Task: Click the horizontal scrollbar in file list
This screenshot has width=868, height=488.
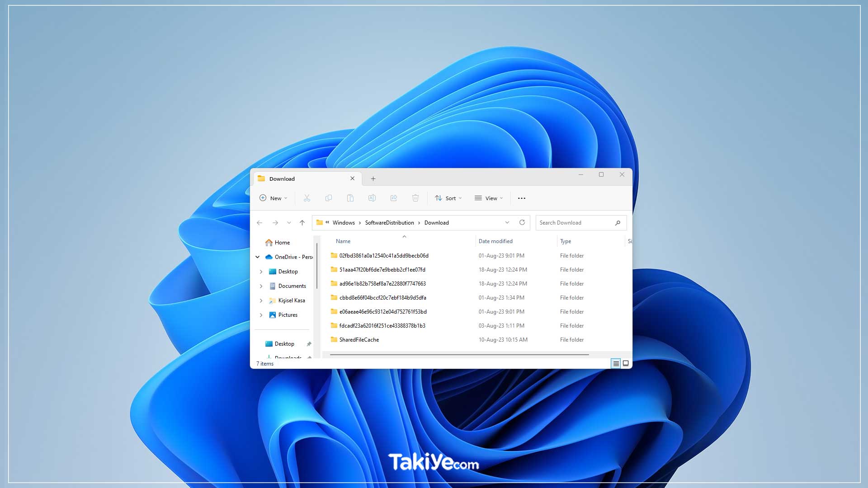Action: click(459, 355)
